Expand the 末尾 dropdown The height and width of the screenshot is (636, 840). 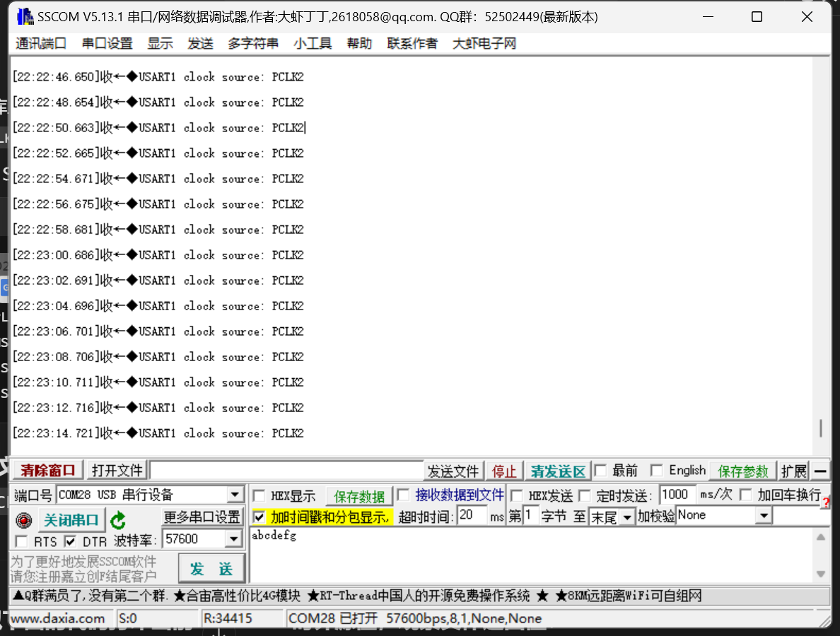pos(626,518)
